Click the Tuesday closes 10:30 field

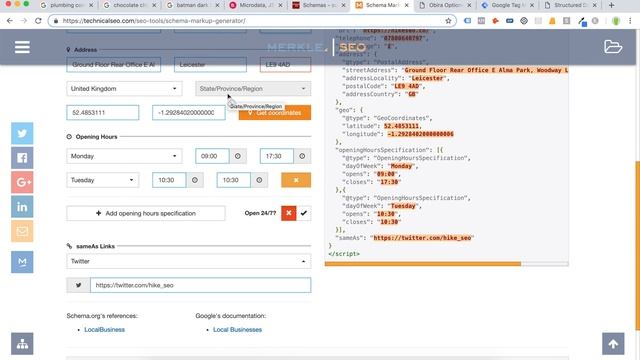click(233, 180)
